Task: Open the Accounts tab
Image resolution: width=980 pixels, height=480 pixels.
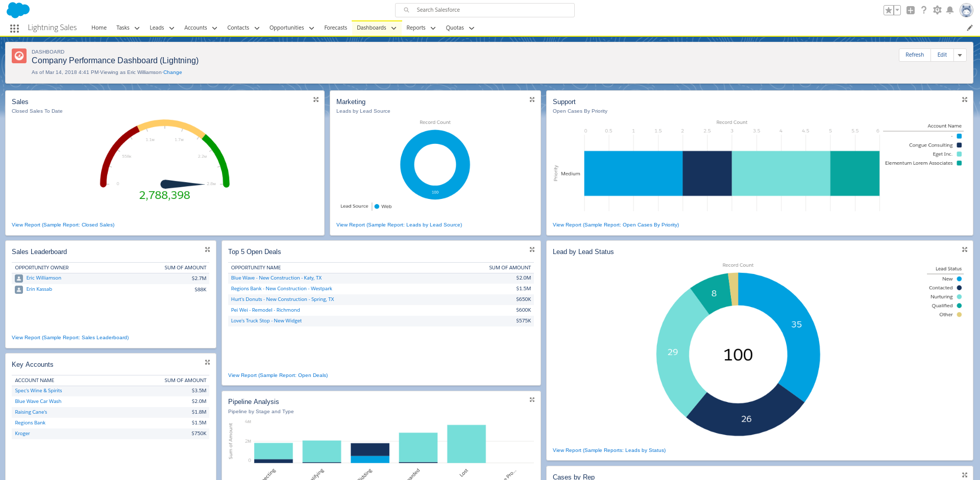Action: pos(195,28)
